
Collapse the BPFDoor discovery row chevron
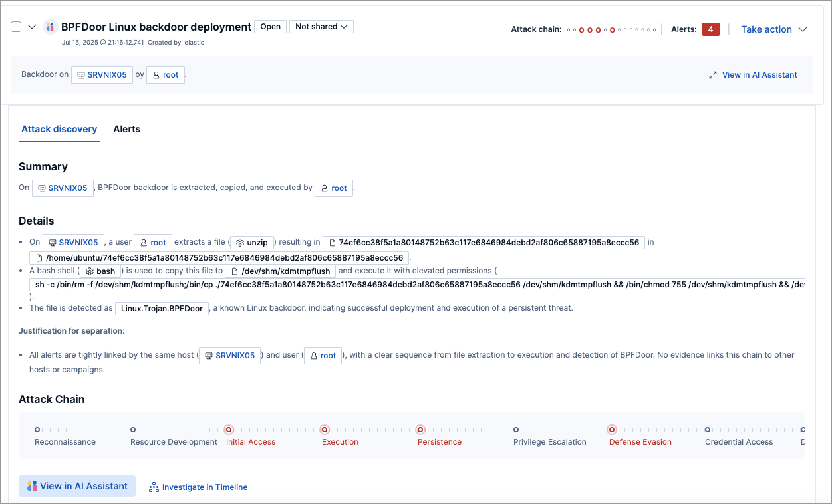(31, 27)
